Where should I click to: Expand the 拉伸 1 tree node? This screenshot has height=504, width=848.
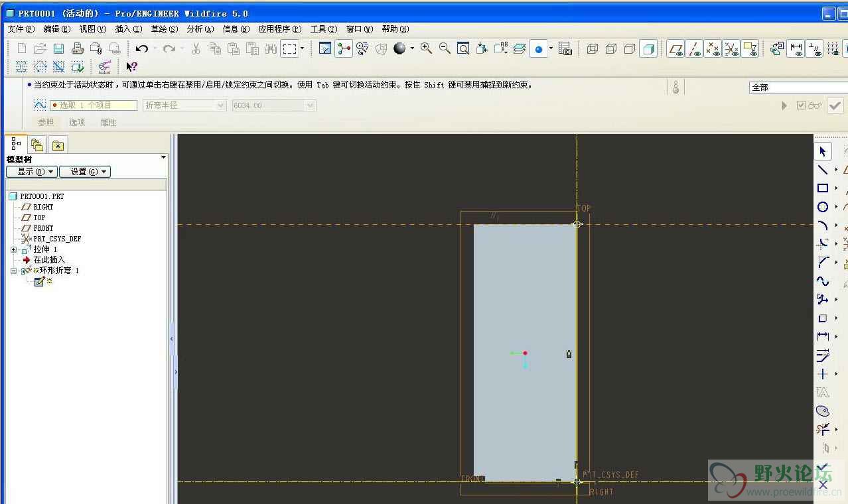(x=14, y=249)
